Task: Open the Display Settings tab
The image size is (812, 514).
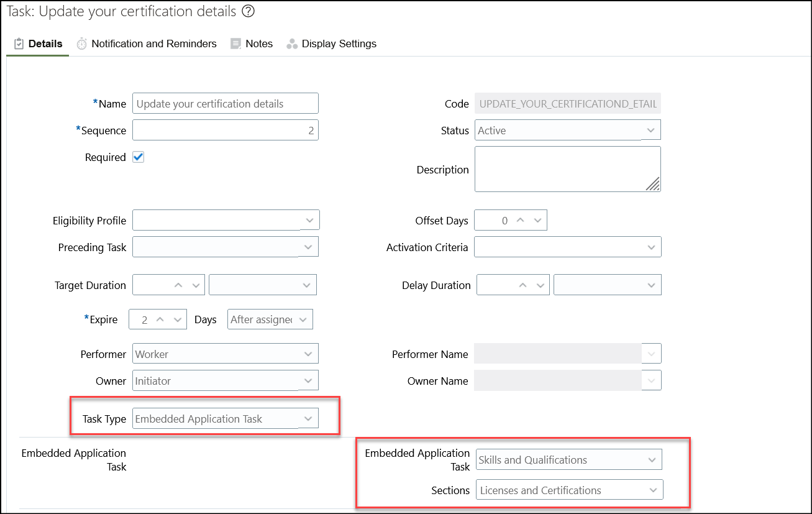Action: point(331,44)
